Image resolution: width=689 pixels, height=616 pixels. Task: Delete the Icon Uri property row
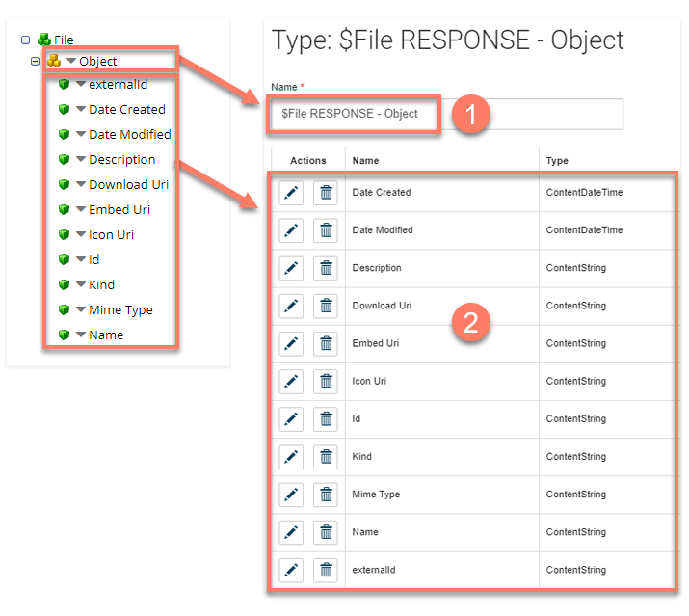pos(326,382)
